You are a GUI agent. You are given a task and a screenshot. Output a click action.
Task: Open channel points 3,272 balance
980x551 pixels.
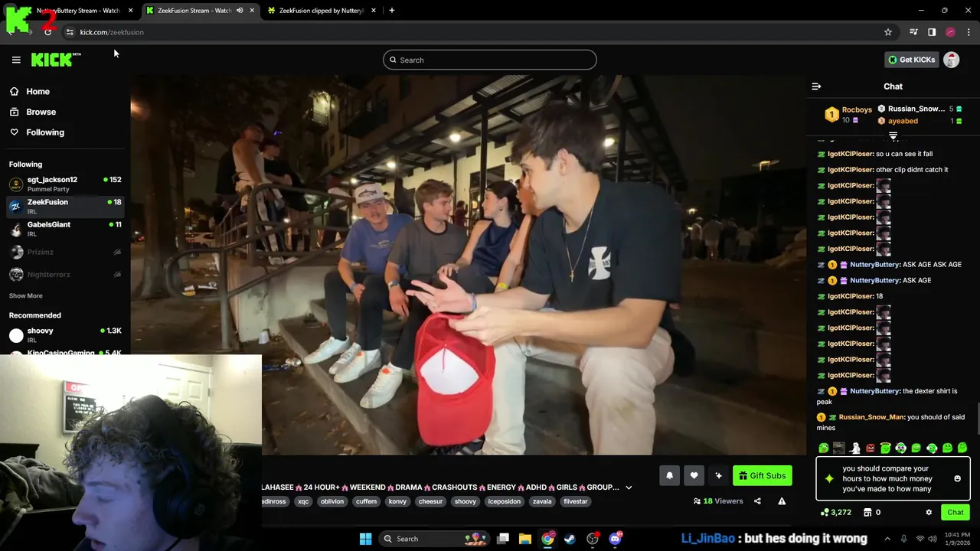click(x=836, y=513)
